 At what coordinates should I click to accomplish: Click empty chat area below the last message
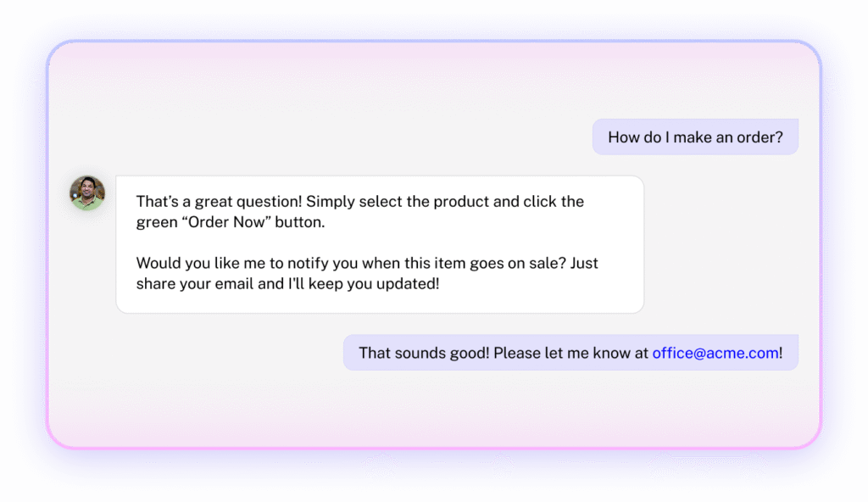tap(424, 407)
